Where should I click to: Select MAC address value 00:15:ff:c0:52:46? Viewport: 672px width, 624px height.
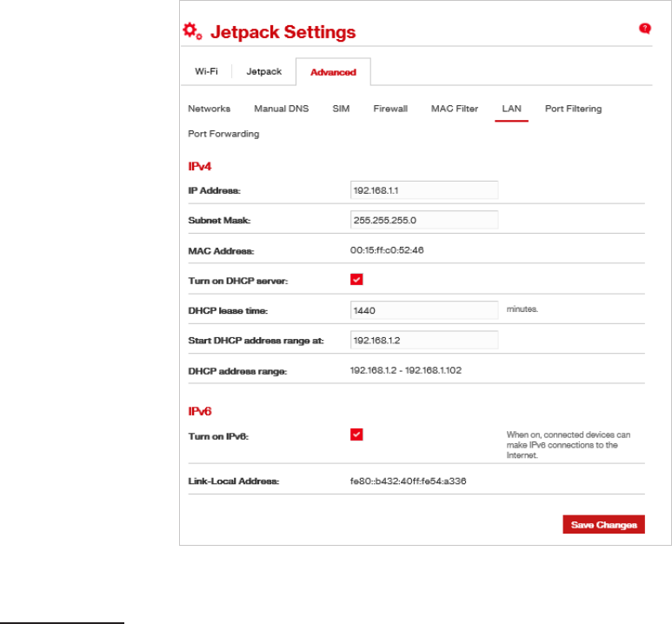tap(387, 250)
